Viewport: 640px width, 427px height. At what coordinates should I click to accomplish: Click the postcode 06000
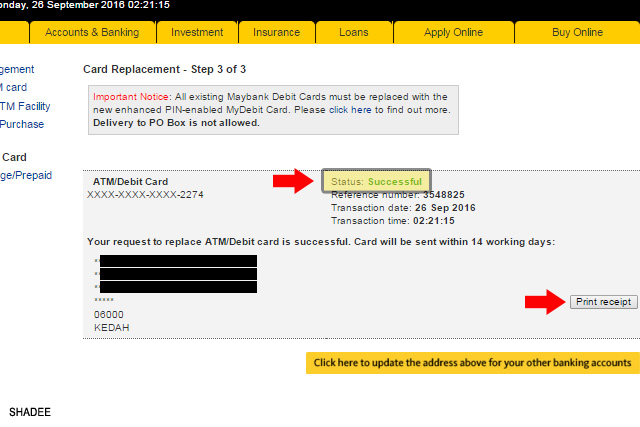pos(109,315)
